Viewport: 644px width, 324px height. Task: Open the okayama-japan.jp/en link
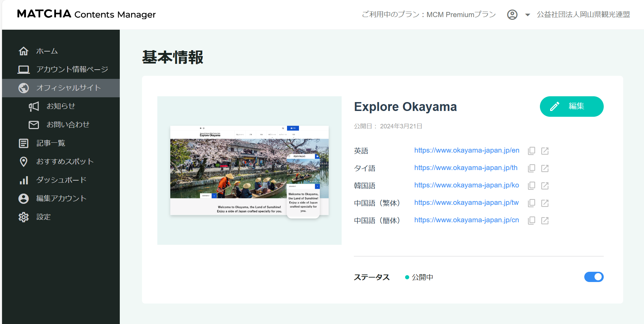pos(467,151)
